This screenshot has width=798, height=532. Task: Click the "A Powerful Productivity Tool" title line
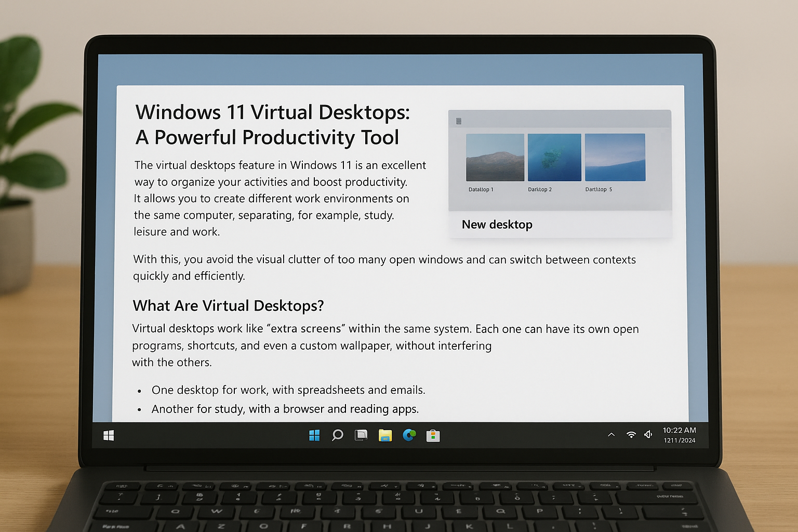[x=267, y=137]
